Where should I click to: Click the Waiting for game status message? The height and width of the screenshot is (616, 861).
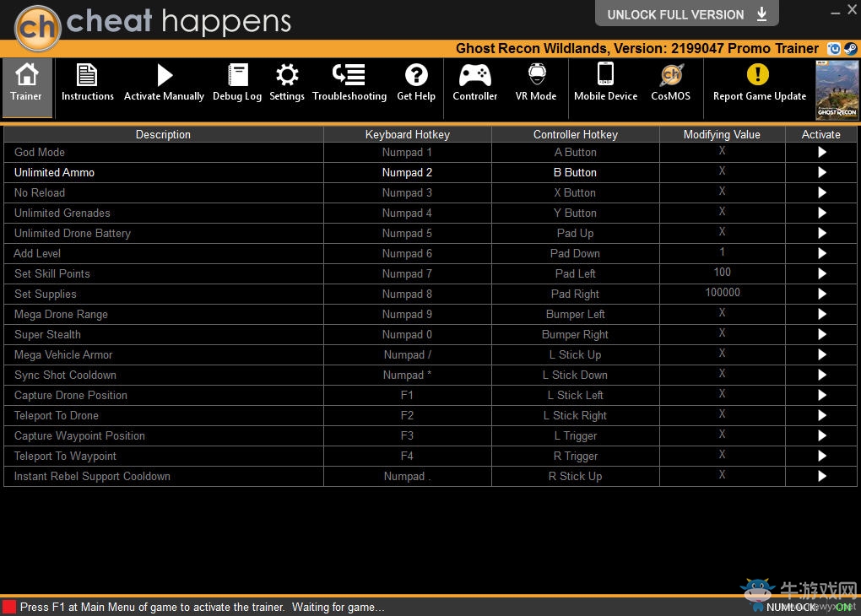point(338,608)
